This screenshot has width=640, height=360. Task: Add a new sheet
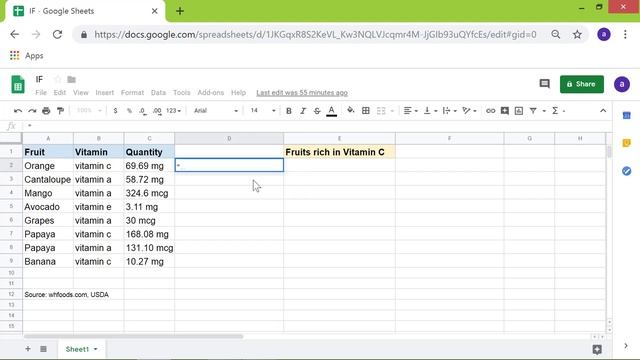coord(28,349)
